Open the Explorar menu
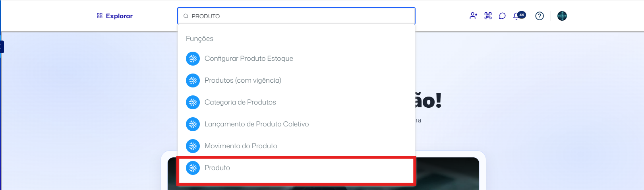This screenshot has height=190, width=644. 115,16
